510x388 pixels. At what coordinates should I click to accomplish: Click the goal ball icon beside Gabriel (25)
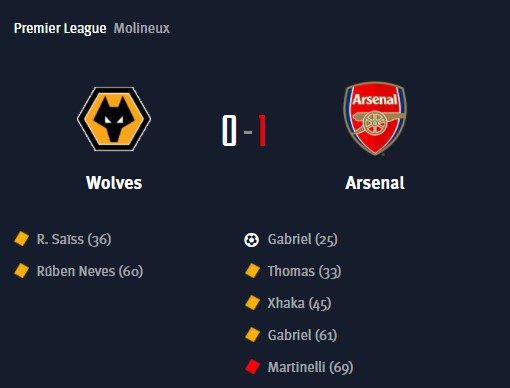pyautogui.click(x=251, y=240)
